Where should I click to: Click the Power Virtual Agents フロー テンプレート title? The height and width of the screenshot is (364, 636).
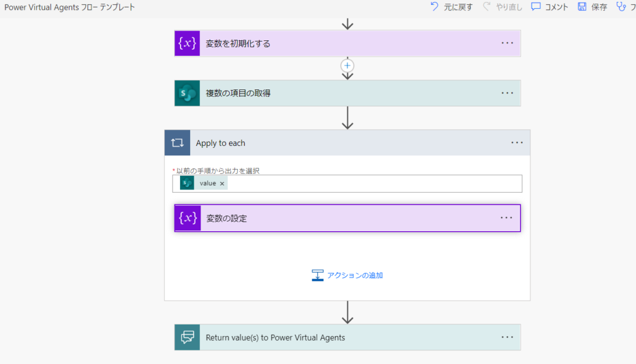[70, 7]
